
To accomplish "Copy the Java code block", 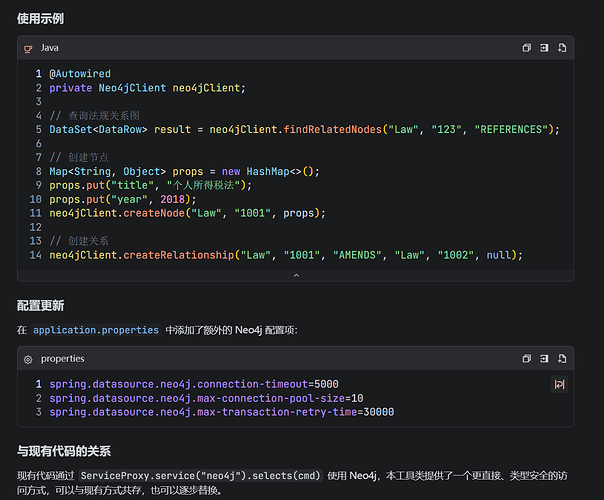I will tap(526, 48).
